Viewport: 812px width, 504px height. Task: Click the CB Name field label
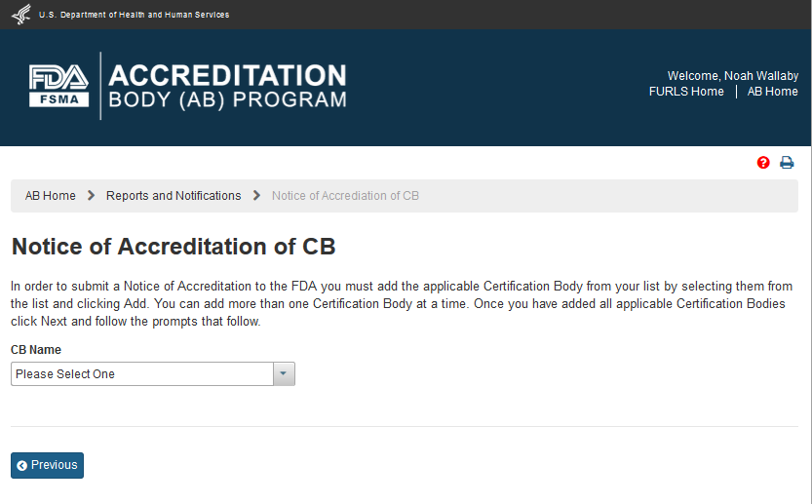36,350
